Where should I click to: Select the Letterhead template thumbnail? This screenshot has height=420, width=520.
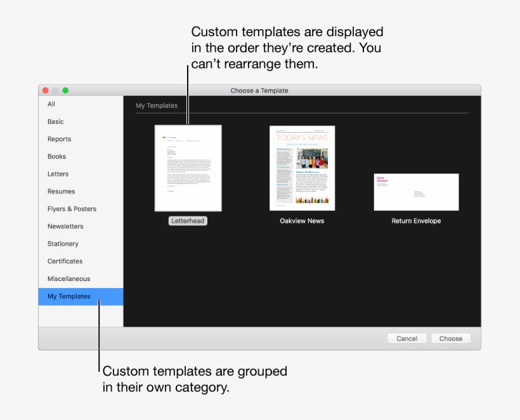pyautogui.click(x=188, y=167)
